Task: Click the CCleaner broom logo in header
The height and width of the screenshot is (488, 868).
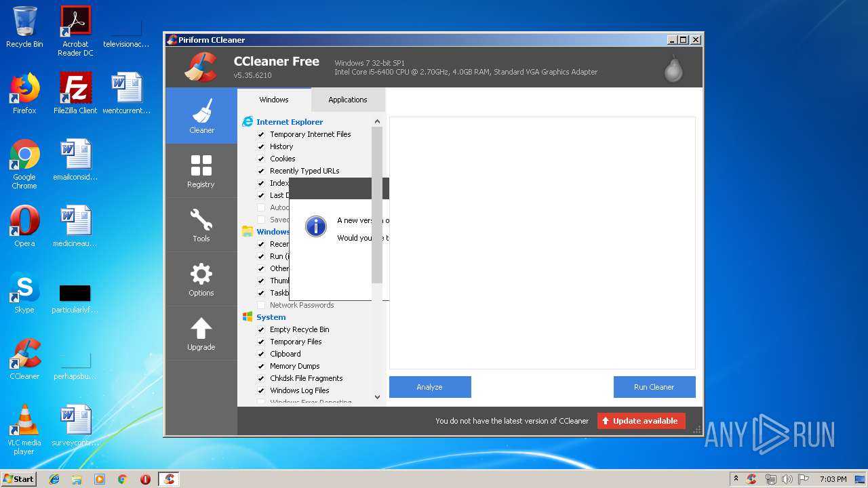Action: pos(201,66)
